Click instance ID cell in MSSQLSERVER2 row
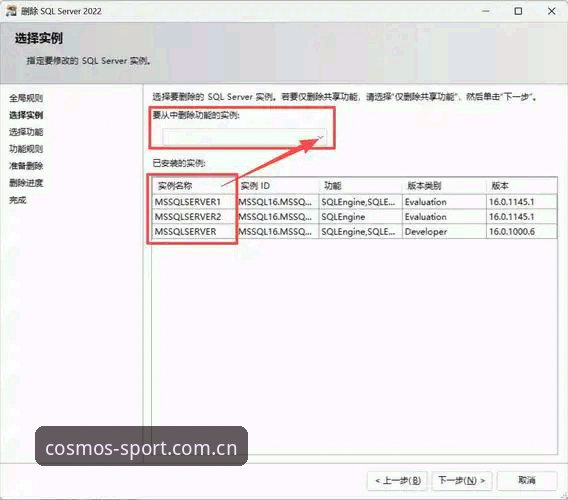 click(278, 217)
